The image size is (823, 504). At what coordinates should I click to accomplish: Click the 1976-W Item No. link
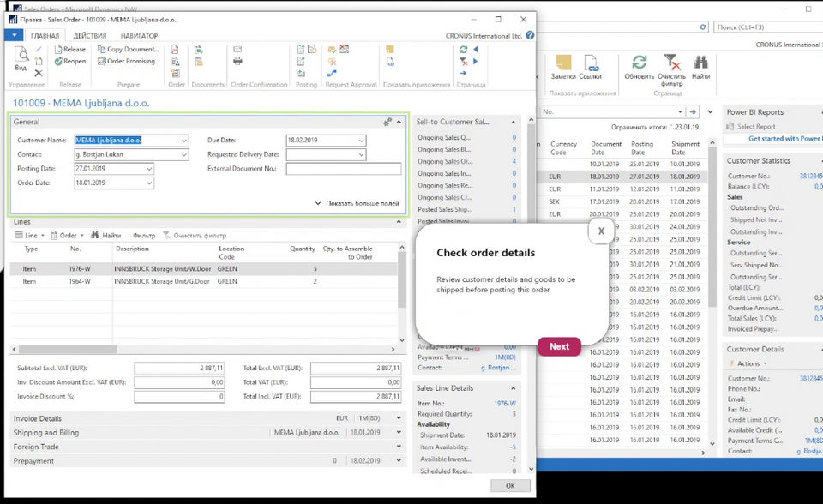pos(505,403)
